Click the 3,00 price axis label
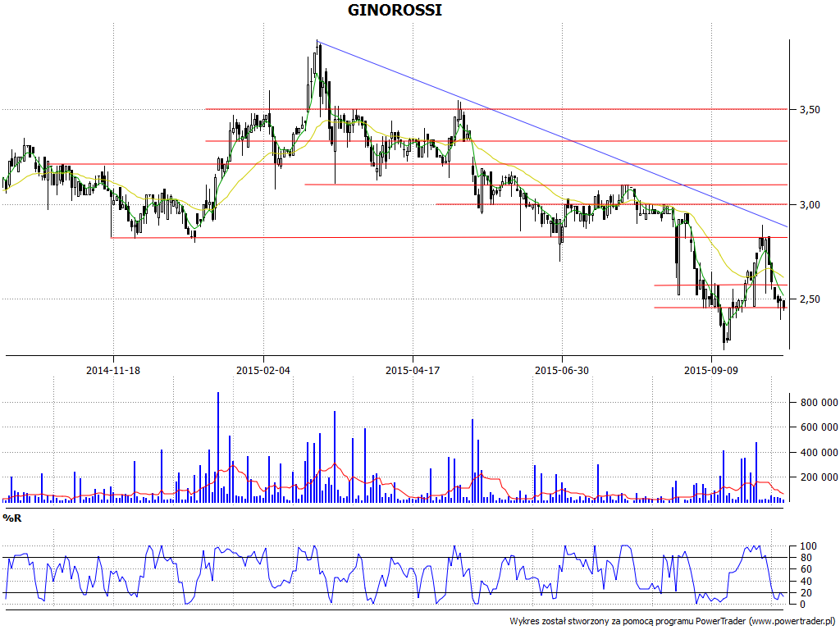The height and width of the screenshot is (630, 840). tap(810, 204)
